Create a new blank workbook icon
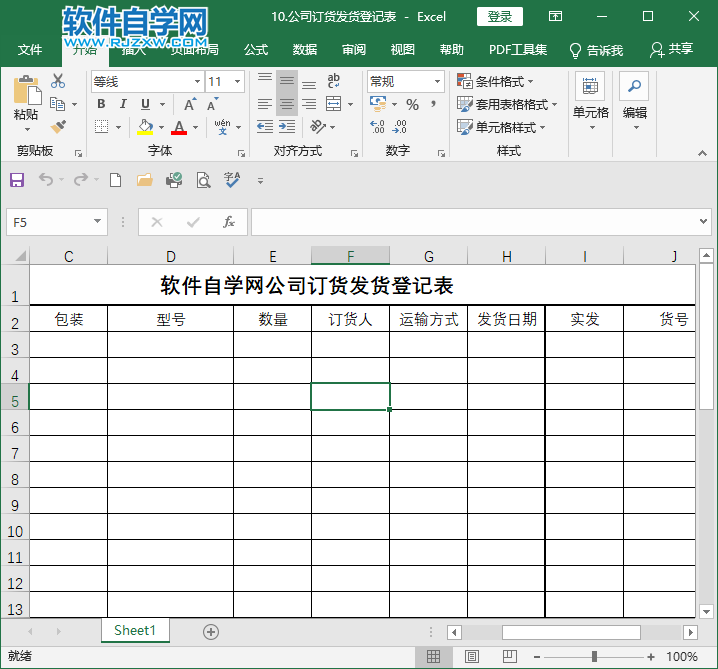The width and height of the screenshot is (718, 669). (115, 180)
